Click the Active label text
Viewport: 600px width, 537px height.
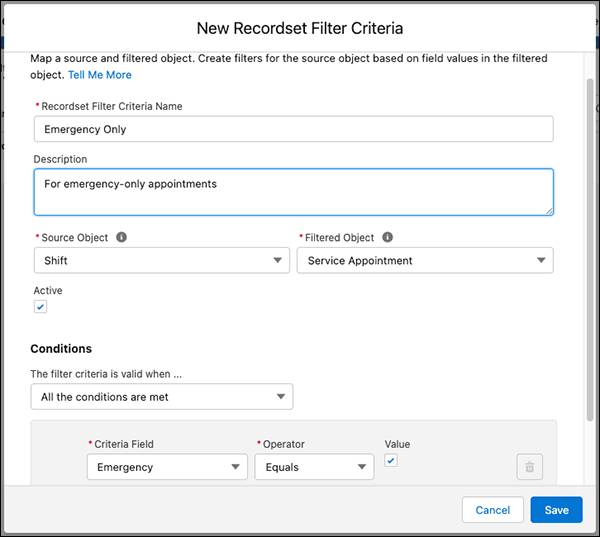(x=48, y=290)
